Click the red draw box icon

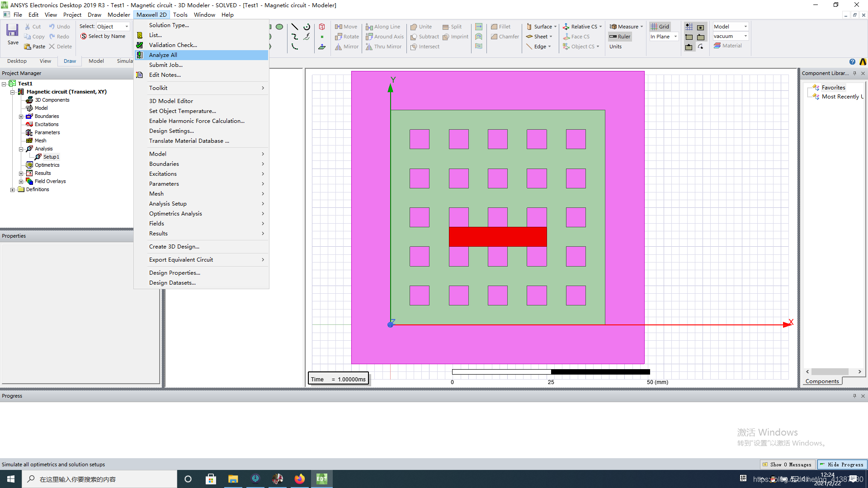click(x=322, y=27)
